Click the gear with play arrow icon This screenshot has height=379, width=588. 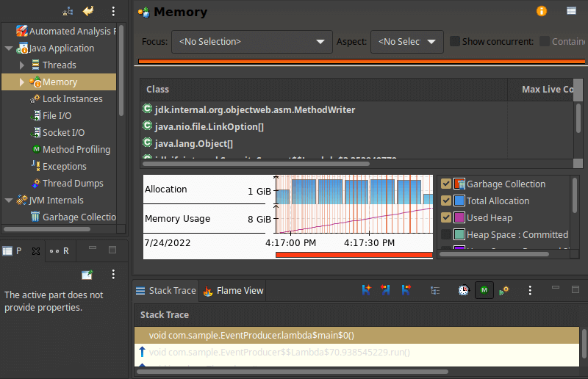(504, 290)
